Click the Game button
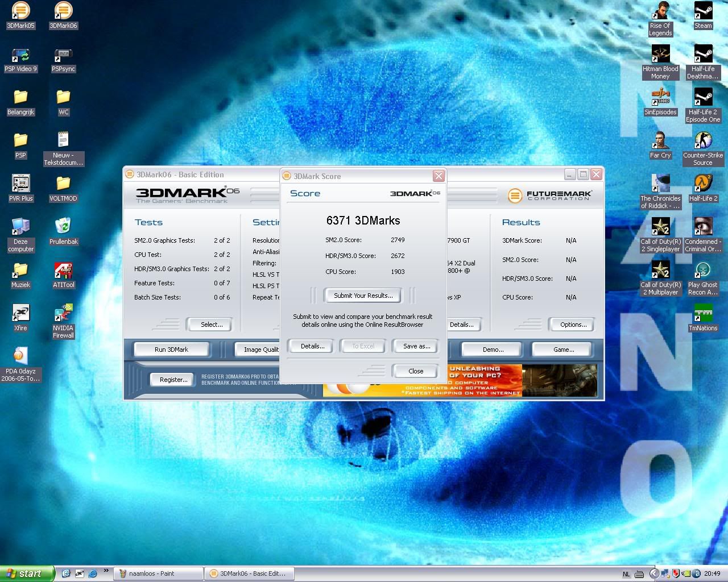The width and height of the screenshot is (728, 582). (x=563, y=350)
